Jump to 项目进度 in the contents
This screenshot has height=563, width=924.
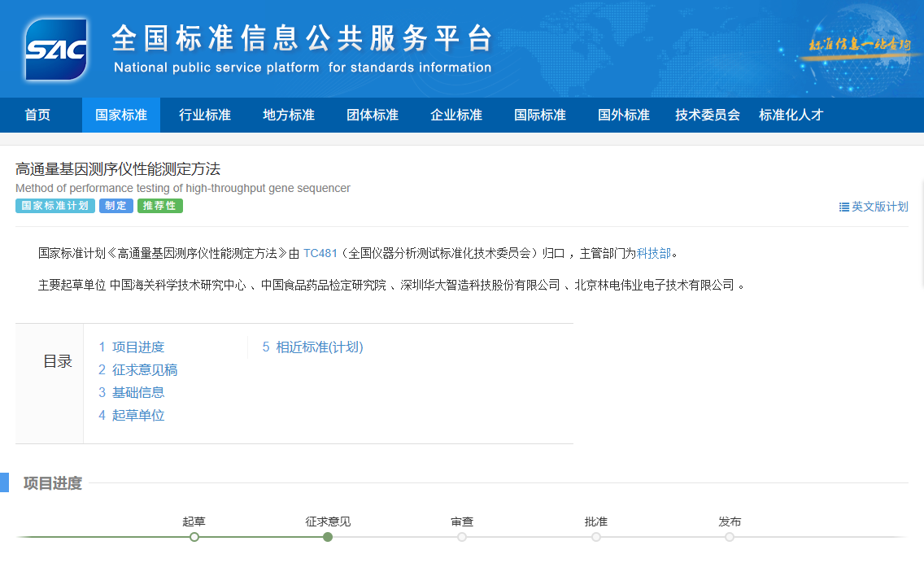131,347
